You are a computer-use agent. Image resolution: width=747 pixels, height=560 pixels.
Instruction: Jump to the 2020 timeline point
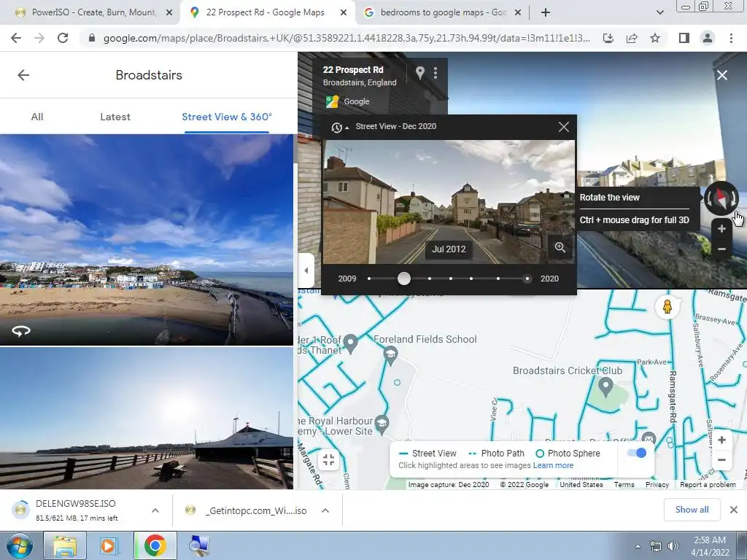point(527,279)
